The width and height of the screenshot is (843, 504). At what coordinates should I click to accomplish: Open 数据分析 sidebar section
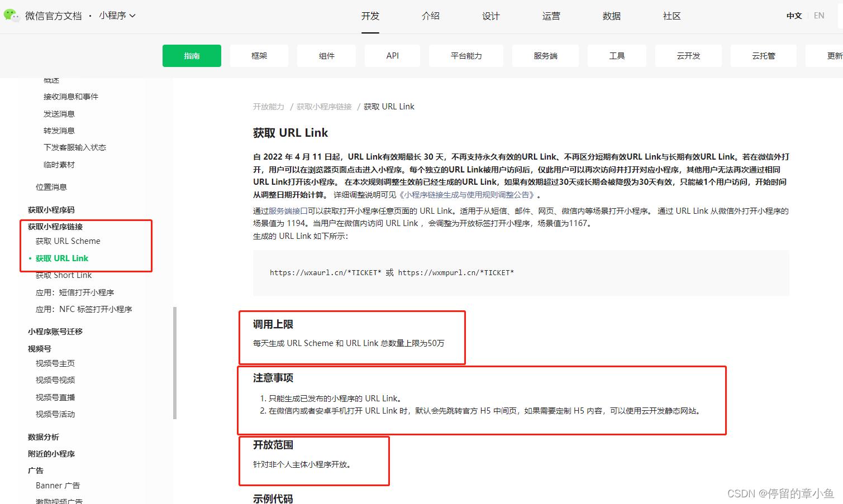(44, 437)
